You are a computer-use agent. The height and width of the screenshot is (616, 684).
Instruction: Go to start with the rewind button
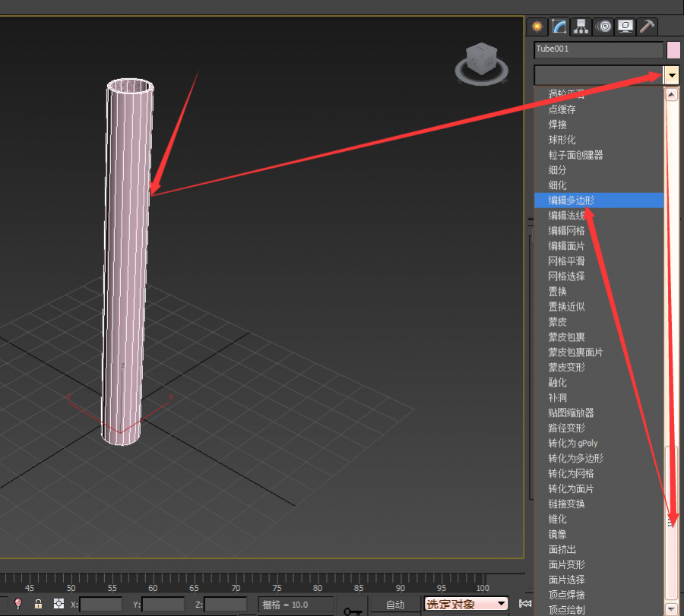524,605
